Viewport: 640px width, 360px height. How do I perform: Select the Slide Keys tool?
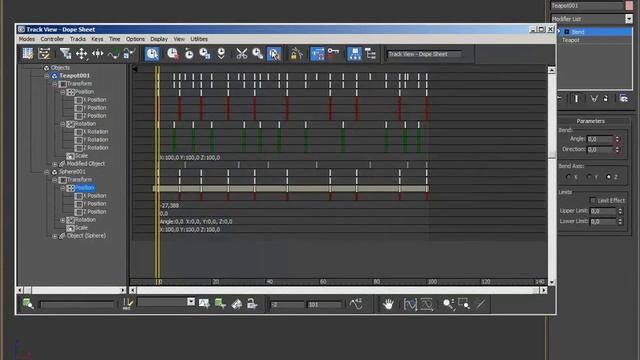97,53
